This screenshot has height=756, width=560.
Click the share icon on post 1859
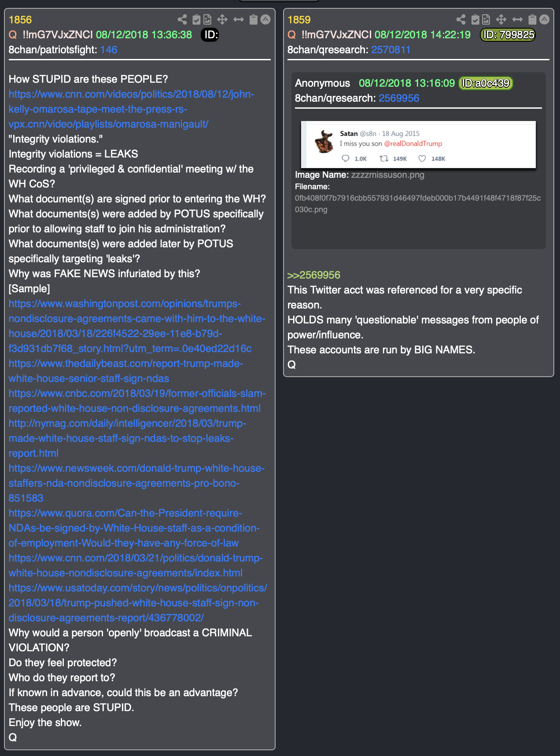click(x=461, y=19)
